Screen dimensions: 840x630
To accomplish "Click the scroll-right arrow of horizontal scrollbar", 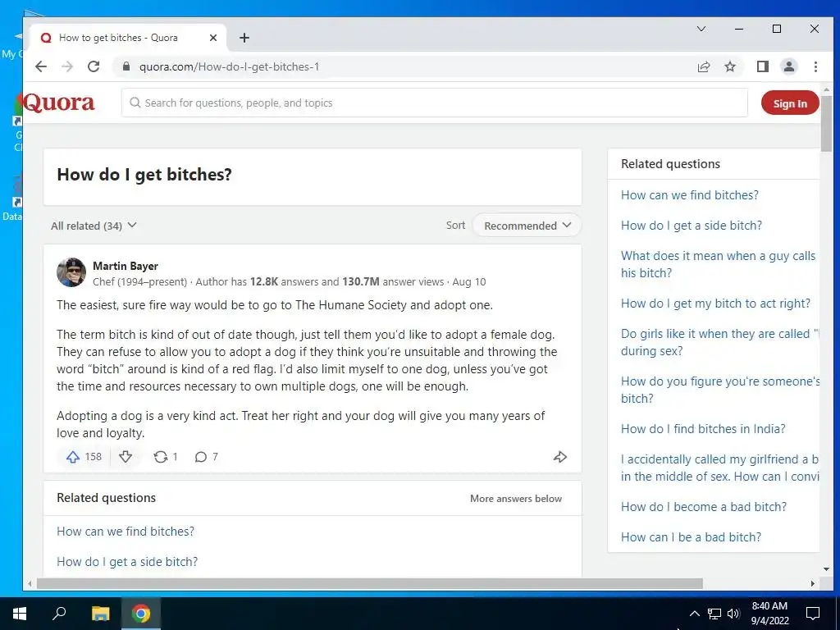I will coord(813,583).
